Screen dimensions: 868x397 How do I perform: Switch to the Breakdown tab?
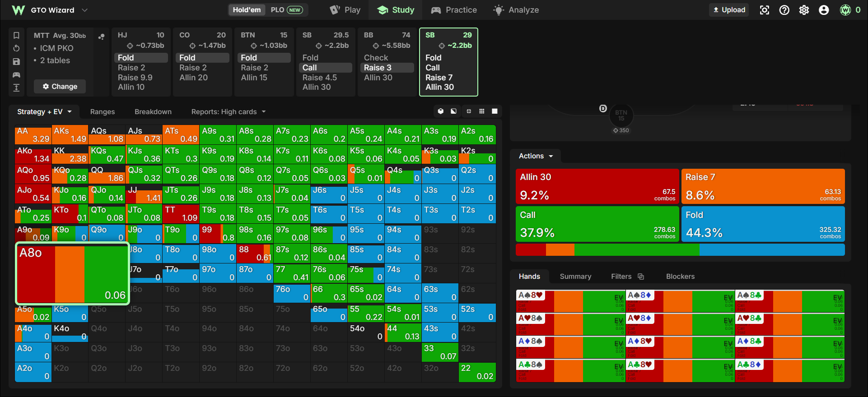[x=153, y=112]
